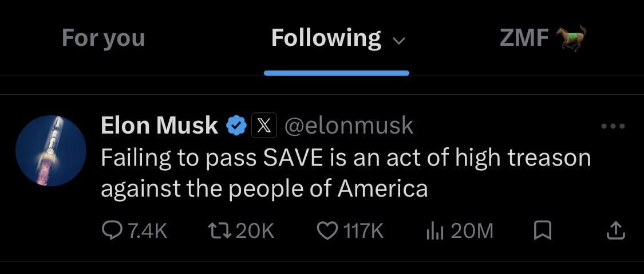Open Elon Musk display name link
This screenshot has width=644, height=274.
tap(159, 126)
